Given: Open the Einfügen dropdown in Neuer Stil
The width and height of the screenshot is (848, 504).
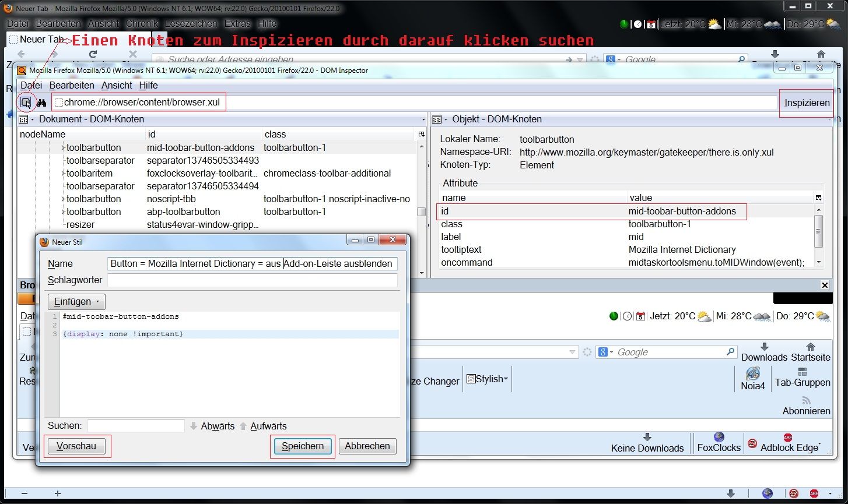Looking at the screenshot, I should click(76, 301).
